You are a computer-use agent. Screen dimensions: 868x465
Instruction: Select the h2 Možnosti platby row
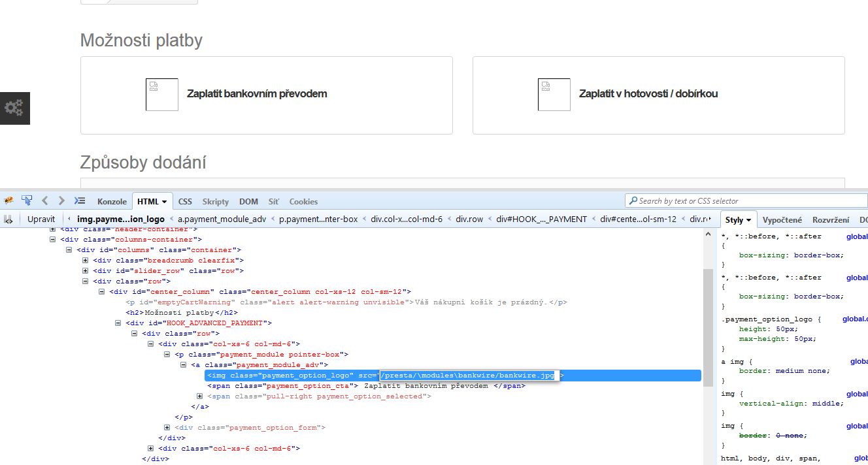[182, 313]
